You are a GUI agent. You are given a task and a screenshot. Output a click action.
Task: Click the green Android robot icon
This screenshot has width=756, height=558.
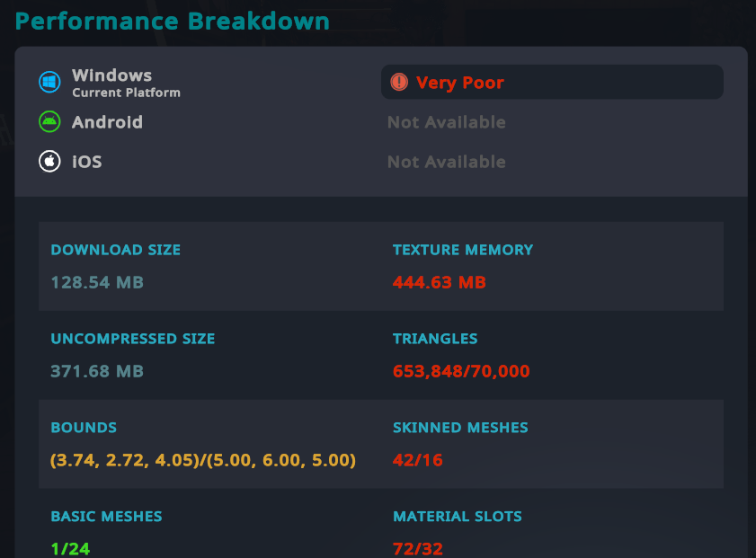pyautogui.click(x=49, y=121)
